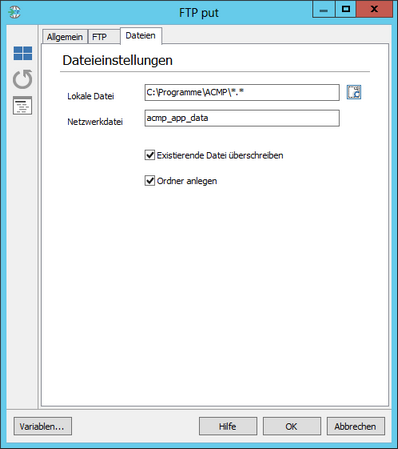The image size is (398, 449).
Task: Open the FTP tab
Action: pos(104,37)
